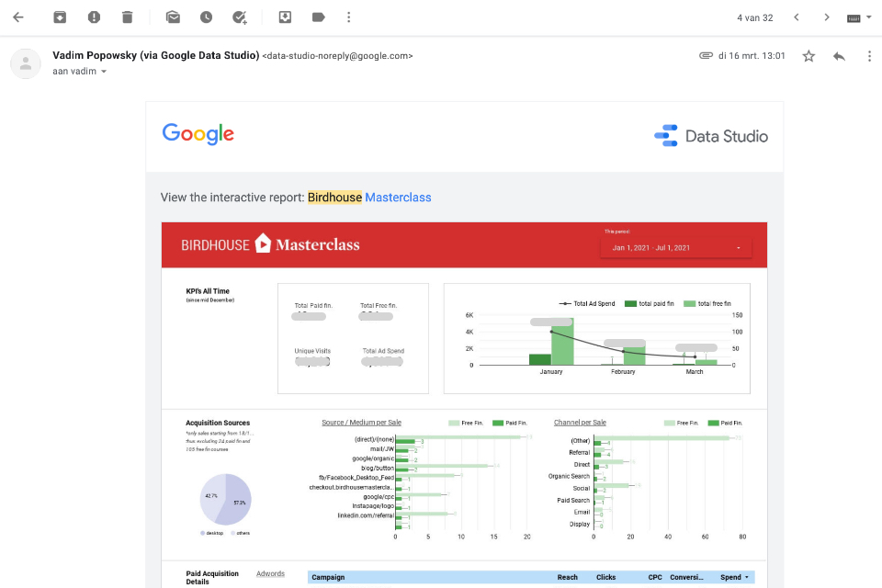The width and height of the screenshot is (882, 588).
Task: Delete the email with the trash icon
Action: coord(127,17)
